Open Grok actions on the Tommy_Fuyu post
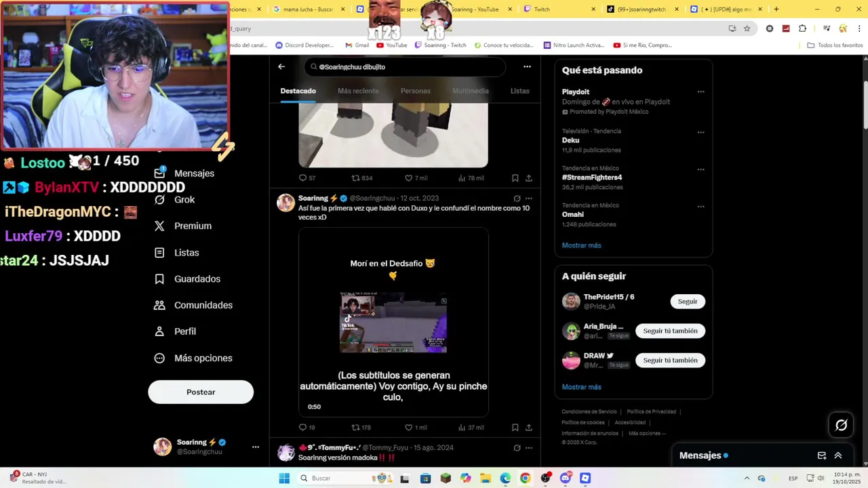 [517, 448]
